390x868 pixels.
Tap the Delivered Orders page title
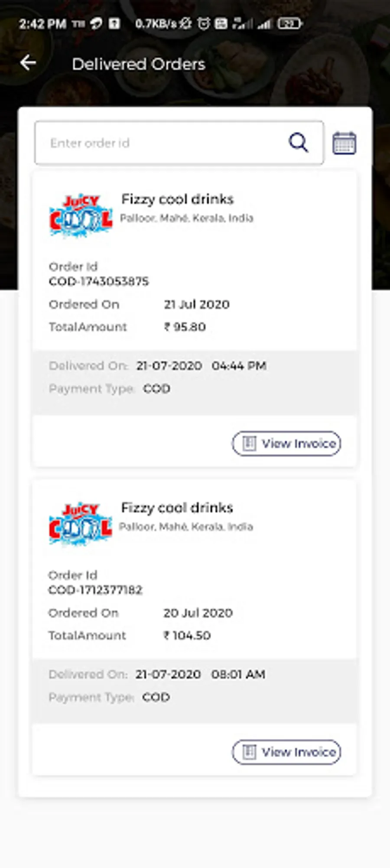coord(138,64)
